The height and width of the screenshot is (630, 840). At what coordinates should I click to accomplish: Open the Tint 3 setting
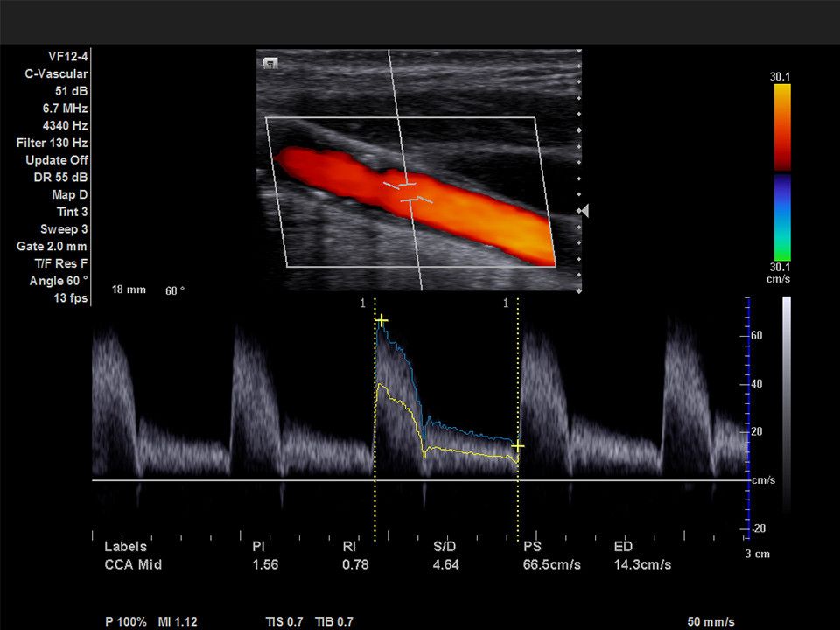click(72, 212)
